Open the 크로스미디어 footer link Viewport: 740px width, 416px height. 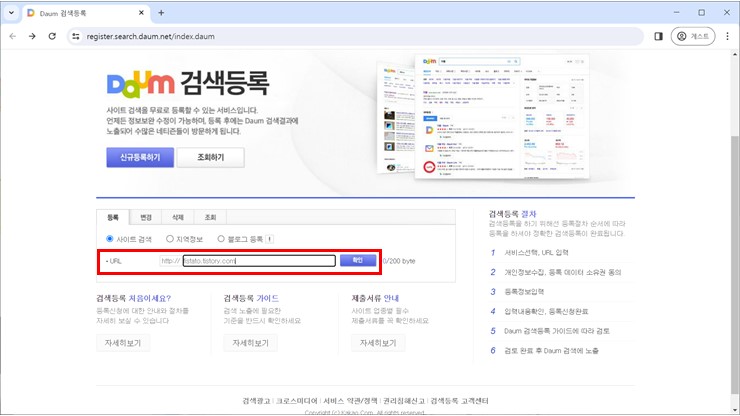click(x=296, y=401)
